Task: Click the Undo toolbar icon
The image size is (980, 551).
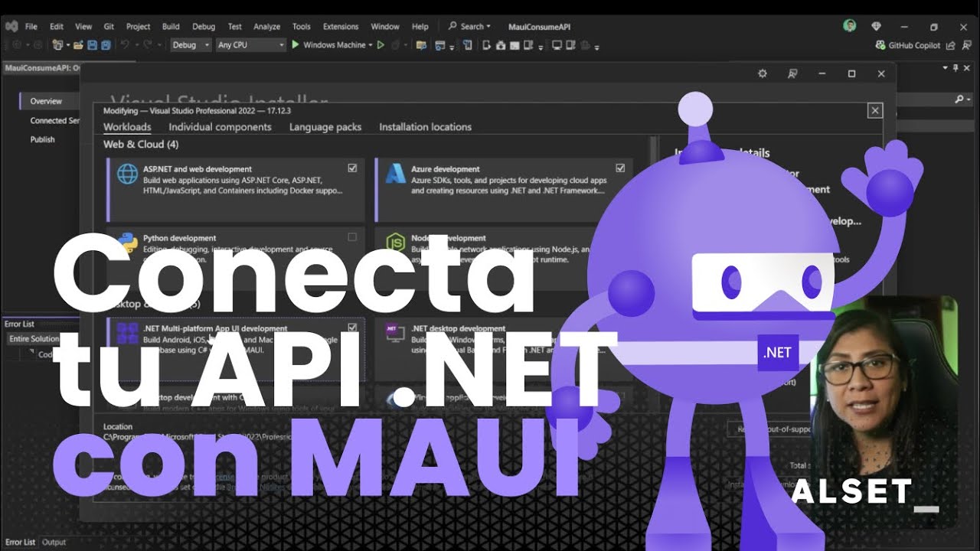Action: (x=126, y=45)
